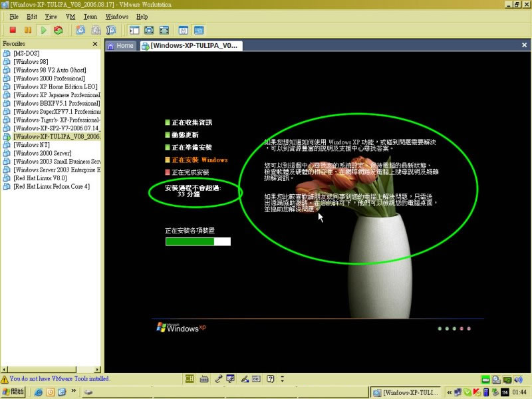532x399 pixels.
Task: Select [Windows BBXPV5.1 Professional] favorite
Action: coord(57,104)
